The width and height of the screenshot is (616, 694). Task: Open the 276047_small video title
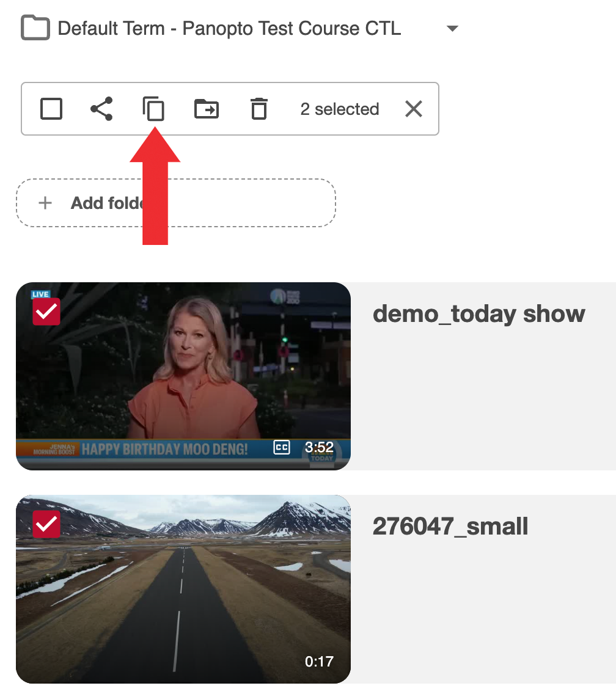point(450,527)
